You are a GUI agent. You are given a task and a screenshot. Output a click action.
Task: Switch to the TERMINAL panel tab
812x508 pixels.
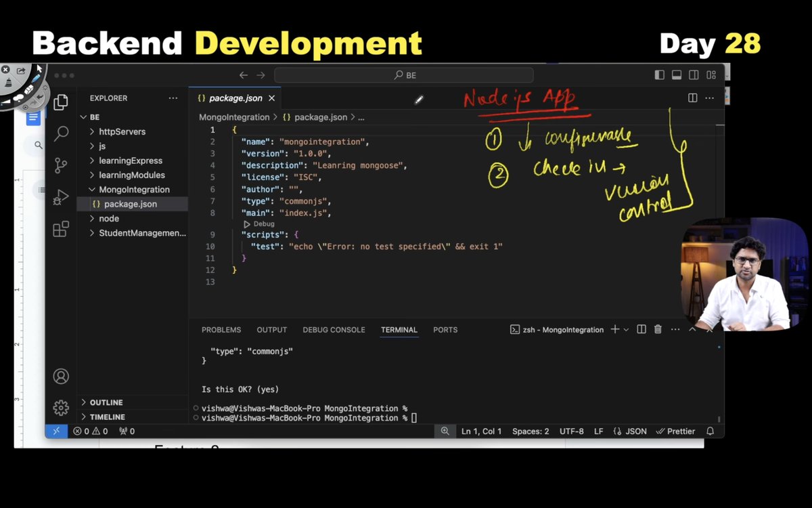[x=399, y=330]
